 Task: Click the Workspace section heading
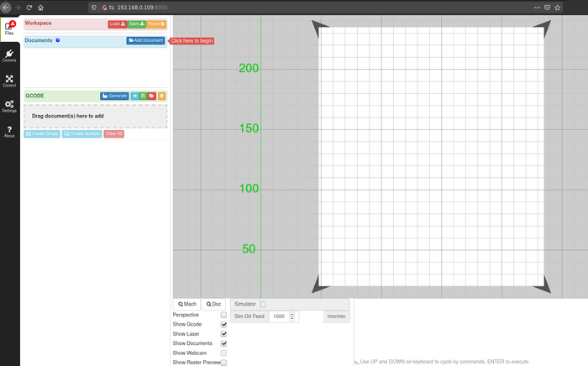coord(39,24)
